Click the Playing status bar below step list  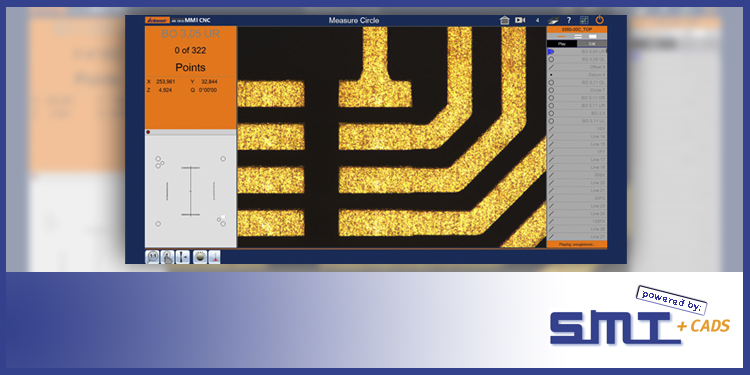click(x=577, y=244)
